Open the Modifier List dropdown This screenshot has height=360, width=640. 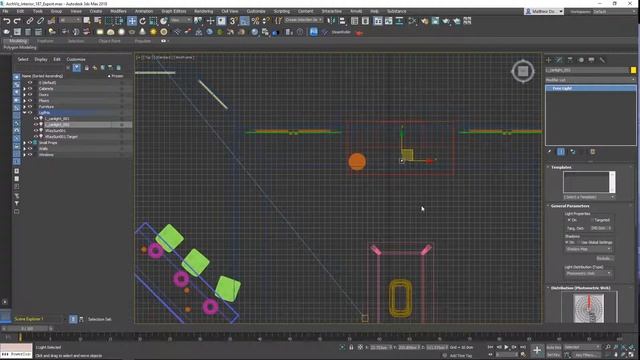[x=591, y=80]
